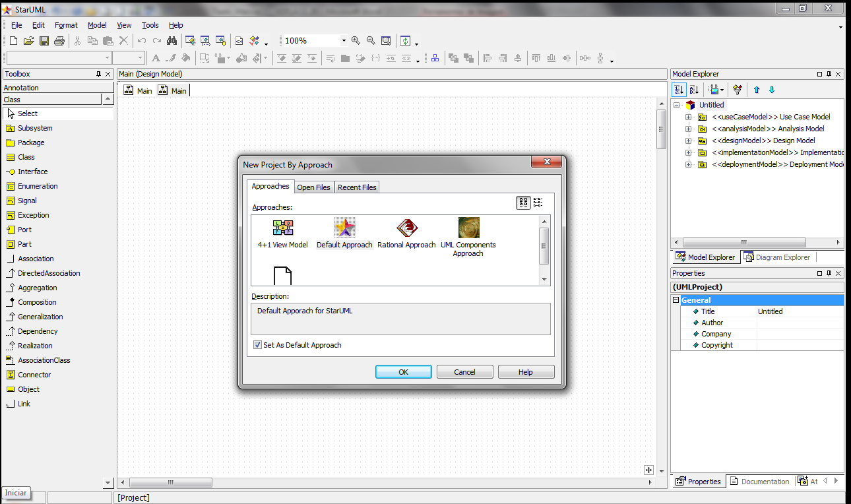851x504 pixels.
Task: Click the Annotation toolbox category
Action: pyautogui.click(x=57, y=88)
